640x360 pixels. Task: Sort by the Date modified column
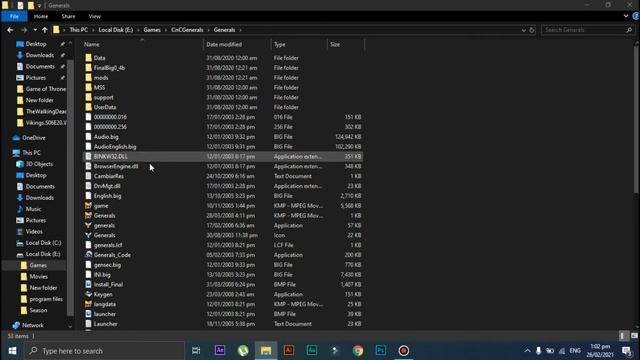(x=224, y=44)
